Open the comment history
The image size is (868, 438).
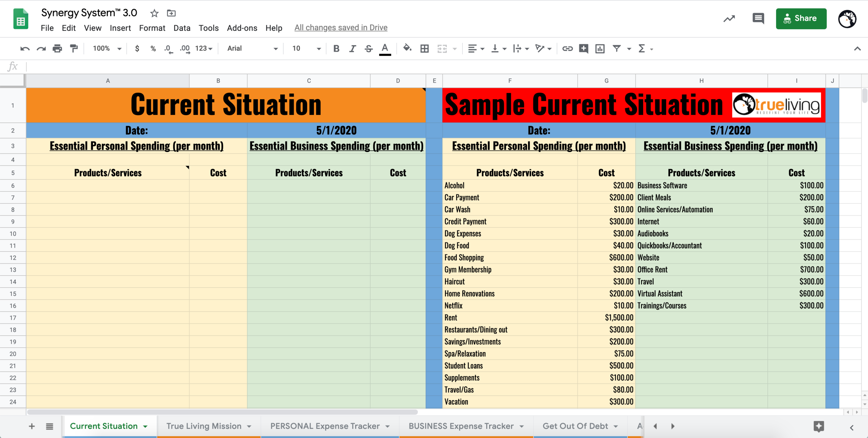click(758, 19)
